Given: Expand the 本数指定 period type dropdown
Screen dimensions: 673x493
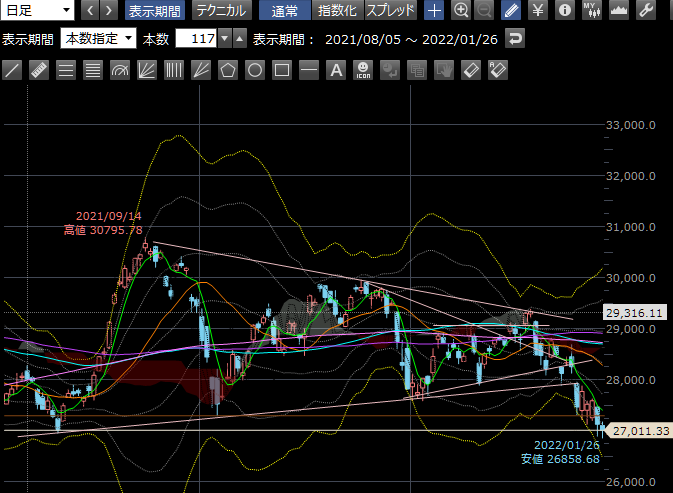Looking at the screenshot, I should click(x=98, y=39).
